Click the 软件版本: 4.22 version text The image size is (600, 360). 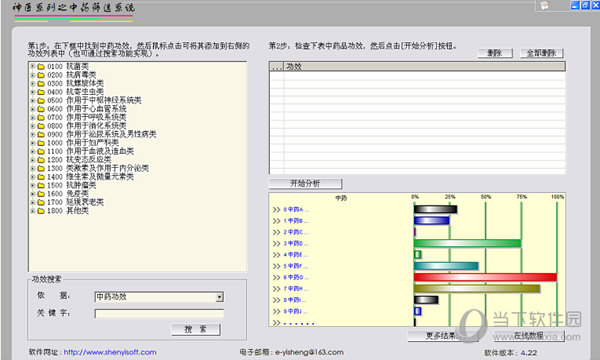point(510,353)
